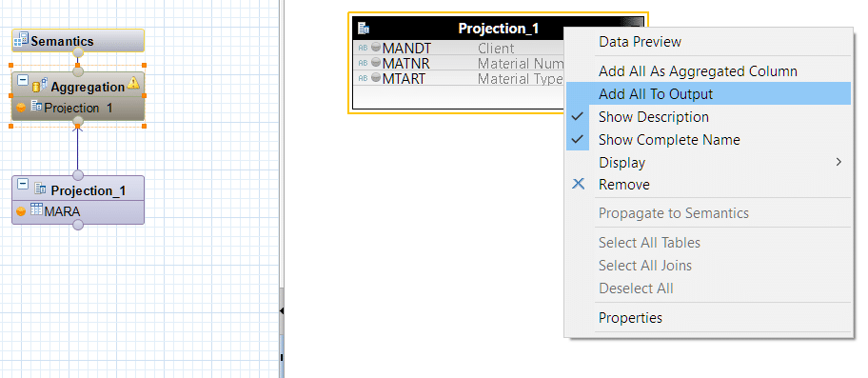Click the MARA table icon
Screen dimensions: 868x378
[x=36, y=209]
